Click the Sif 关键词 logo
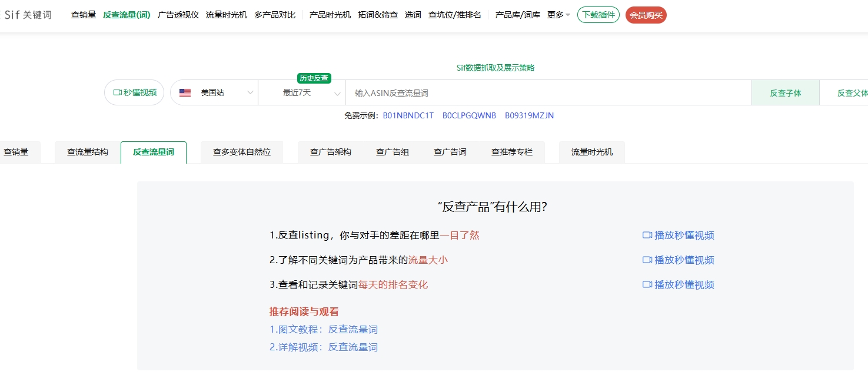The height and width of the screenshot is (388, 868). (x=27, y=15)
